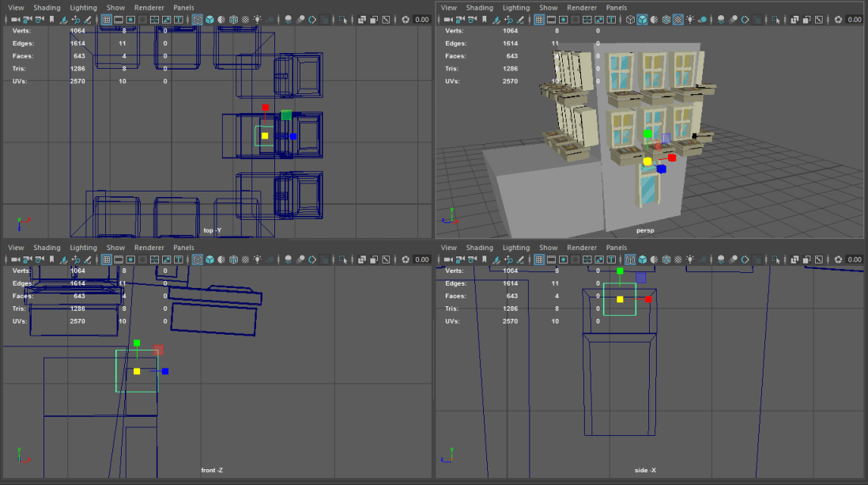Open the Panels menu in the top panel
This screenshot has height=485, width=868.
pos(183,7)
